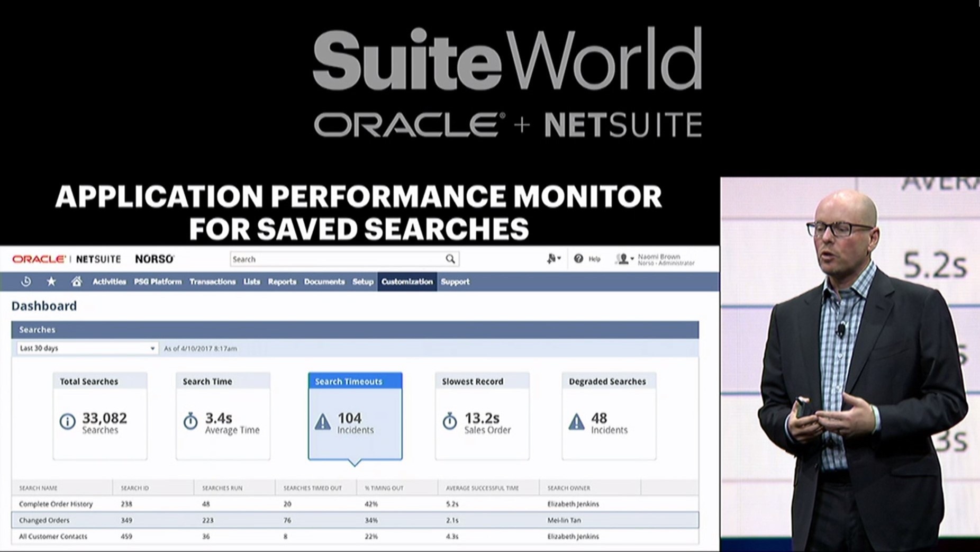Open Naomi Brown user avatar menu
Viewport: 980px width, 552px height.
[x=624, y=258]
